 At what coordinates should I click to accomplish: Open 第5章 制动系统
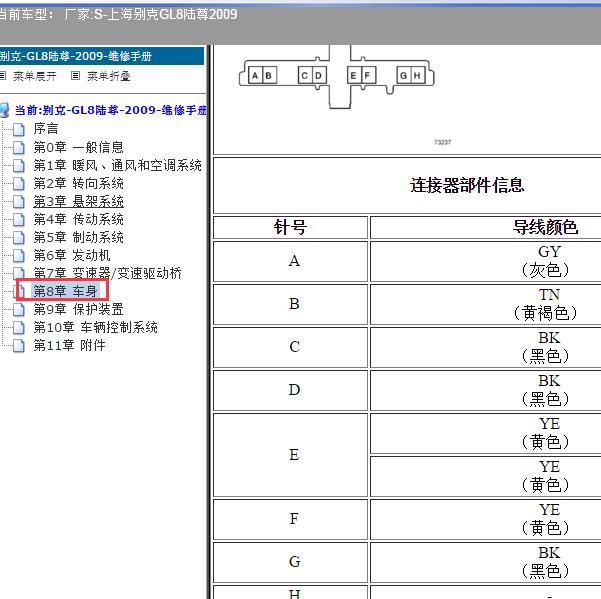click(x=78, y=238)
